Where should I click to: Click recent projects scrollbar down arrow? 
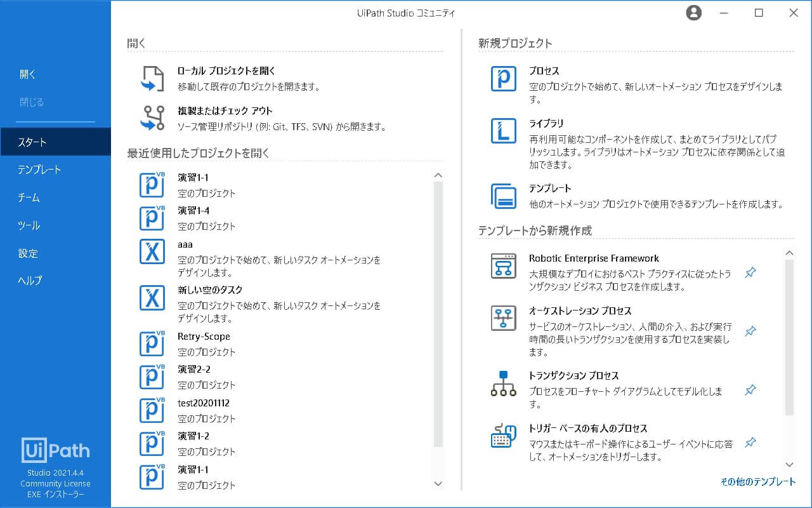(x=438, y=484)
